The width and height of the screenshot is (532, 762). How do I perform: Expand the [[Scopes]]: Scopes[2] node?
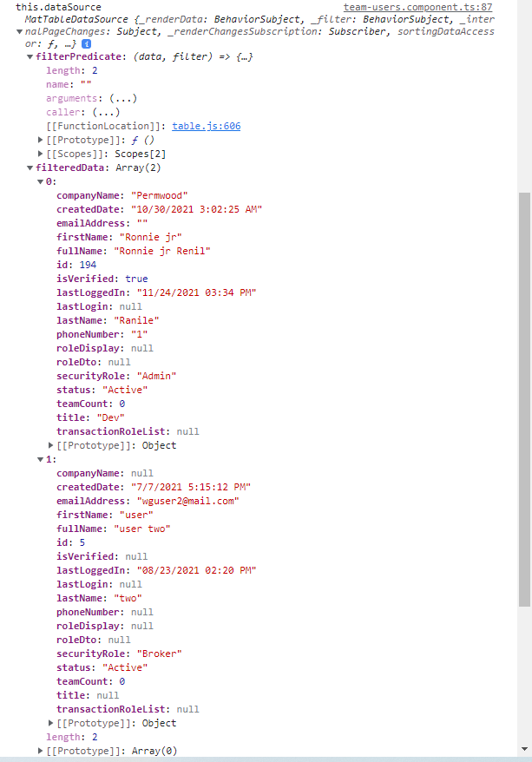41,154
